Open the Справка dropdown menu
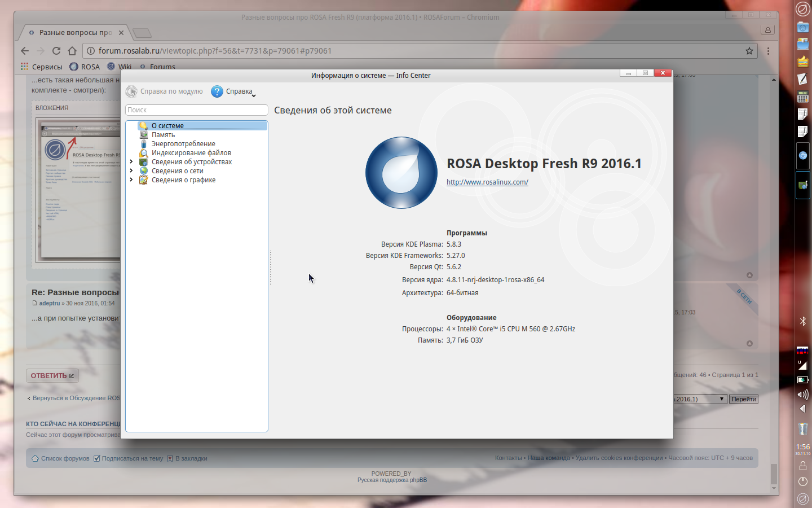812x508 pixels. 233,91
